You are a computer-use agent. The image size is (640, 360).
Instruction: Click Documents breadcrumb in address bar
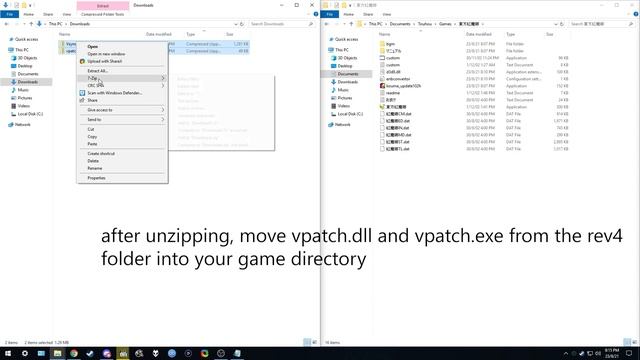tap(400, 24)
